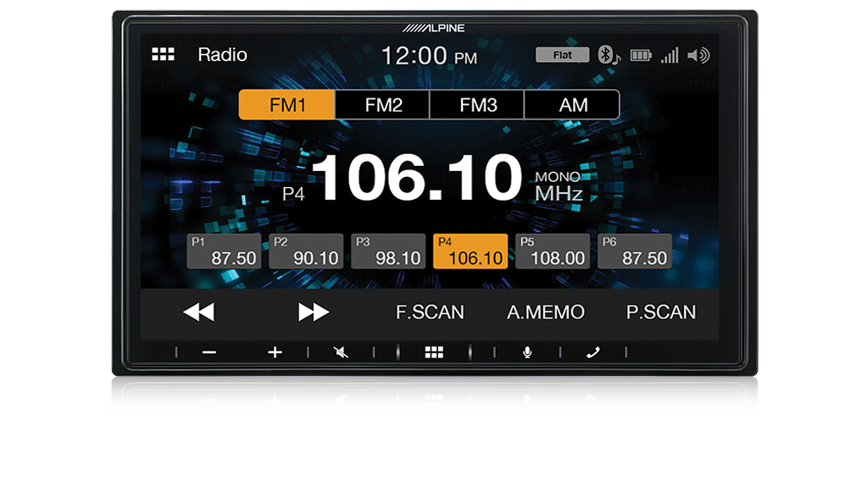Select preset P5 108.00
Viewport: 868px width, 487px height.
click(x=553, y=252)
